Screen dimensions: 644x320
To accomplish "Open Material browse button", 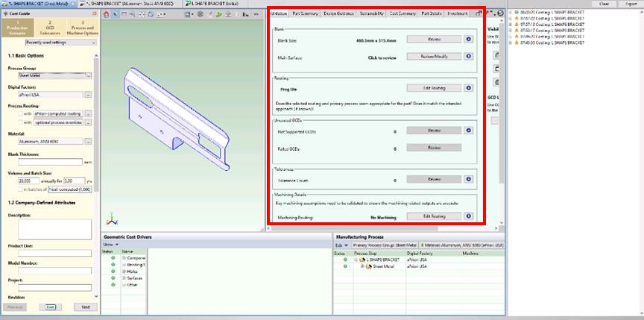I will [x=88, y=141].
